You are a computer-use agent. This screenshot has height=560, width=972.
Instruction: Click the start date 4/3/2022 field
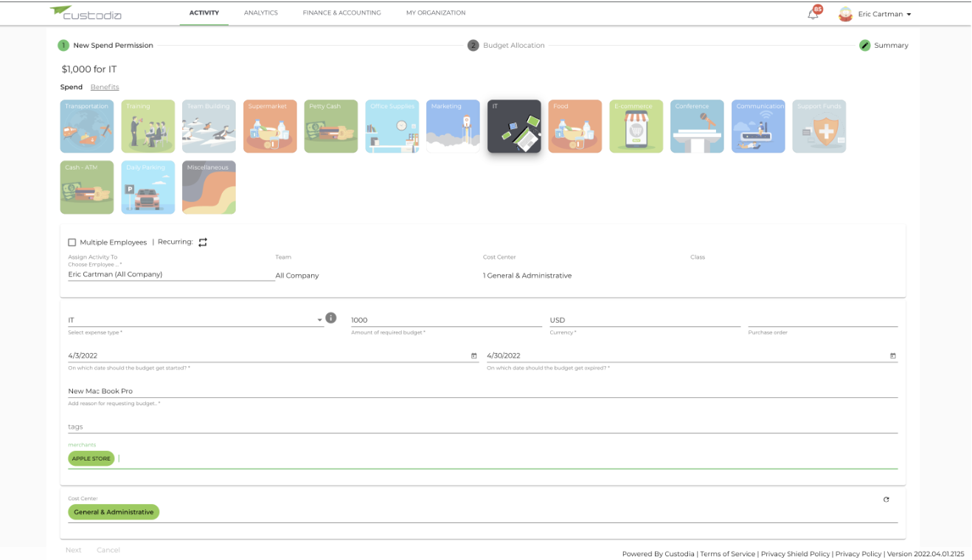point(273,356)
